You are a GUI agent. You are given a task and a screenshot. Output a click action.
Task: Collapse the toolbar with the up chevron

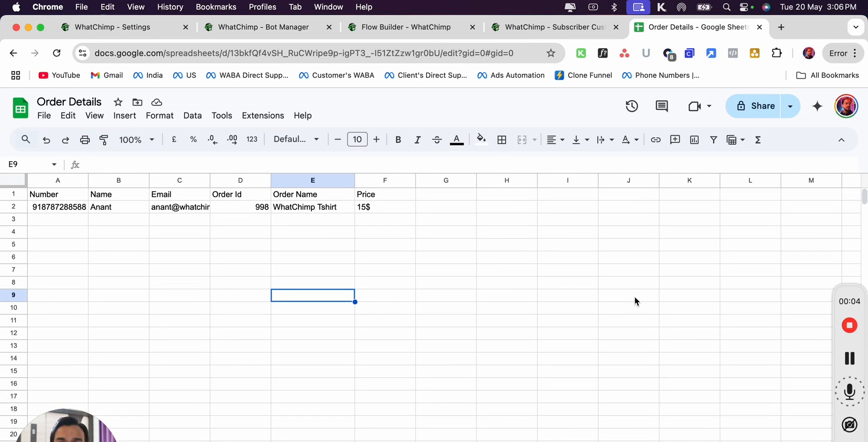841,140
